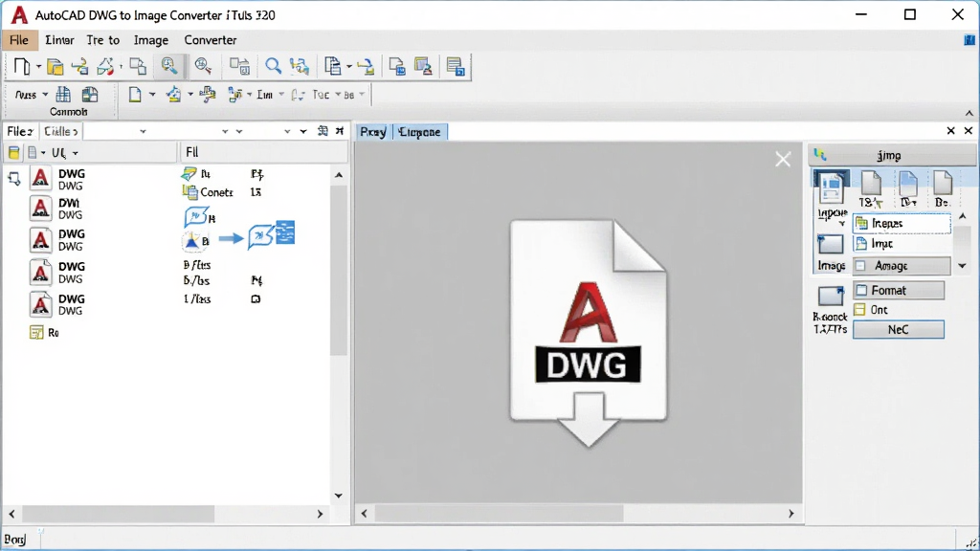
Task: Switch to the Cidles tab
Action: point(60,131)
